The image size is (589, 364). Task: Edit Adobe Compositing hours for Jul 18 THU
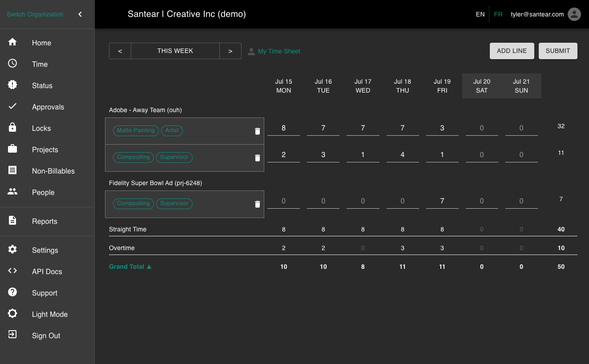pyautogui.click(x=403, y=155)
